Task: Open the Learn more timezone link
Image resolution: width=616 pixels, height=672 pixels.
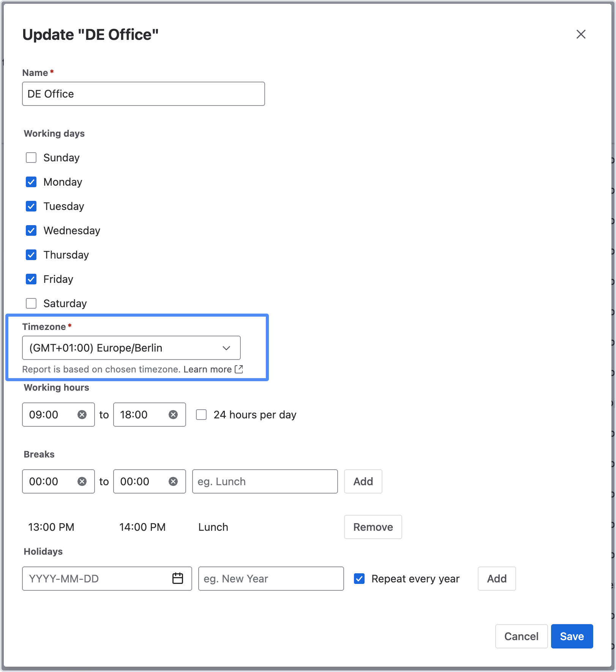Action: pyautogui.click(x=207, y=369)
